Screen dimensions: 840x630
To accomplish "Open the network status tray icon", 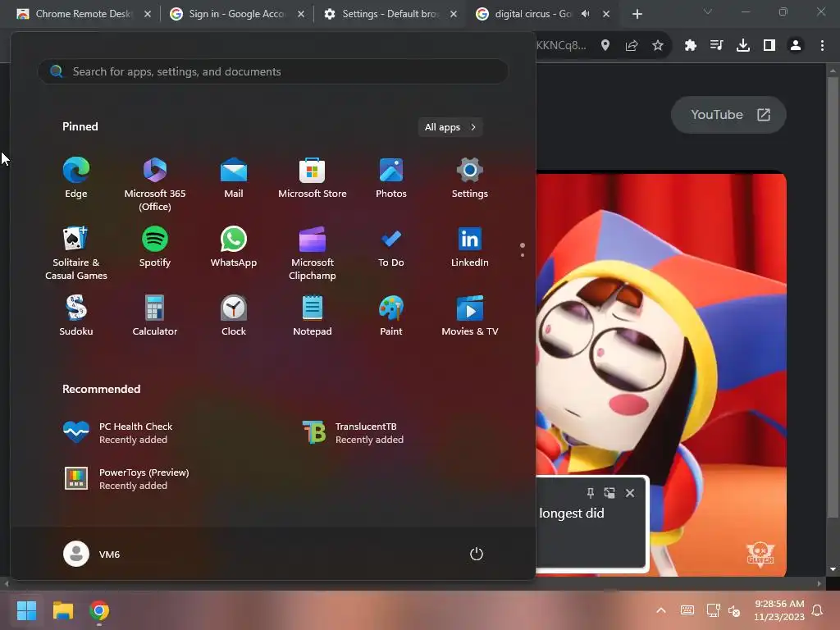I will pyautogui.click(x=713, y=610).
